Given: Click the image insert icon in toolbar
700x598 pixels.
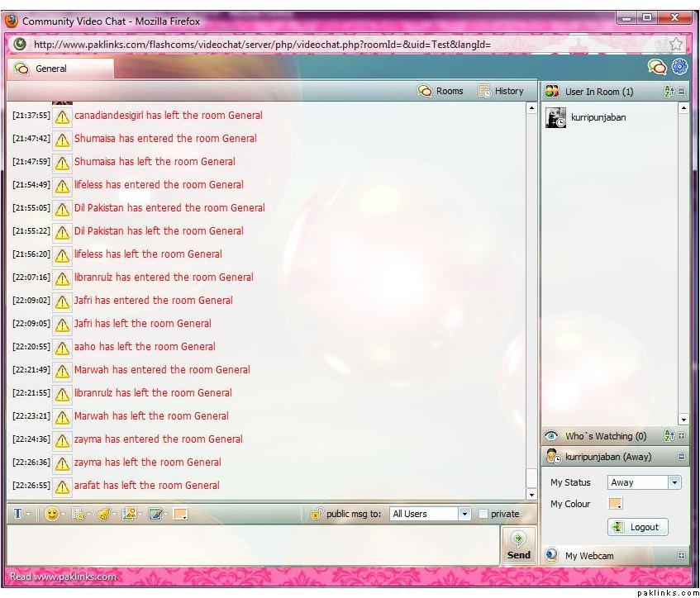Looking at the screenshot, I should pos(128,514).
